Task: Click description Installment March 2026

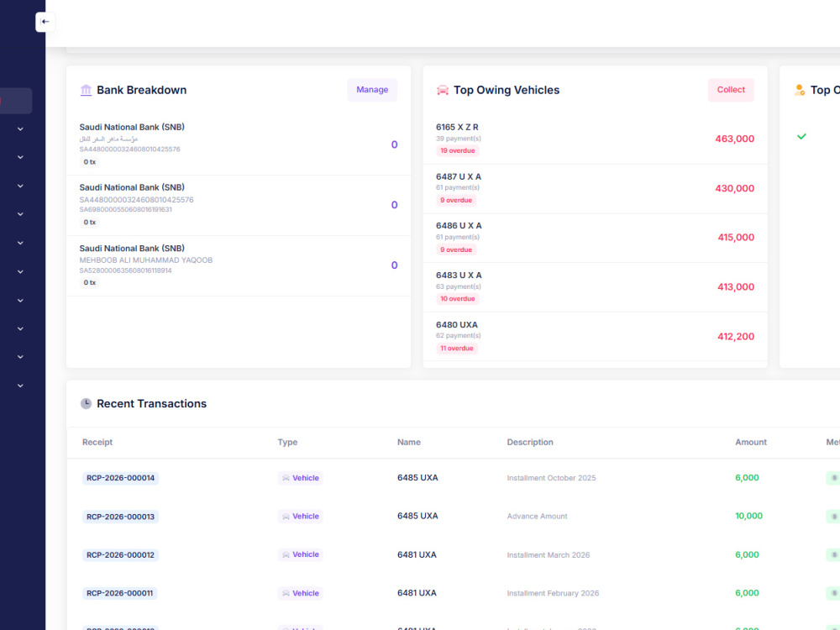Action: (548, 555)
